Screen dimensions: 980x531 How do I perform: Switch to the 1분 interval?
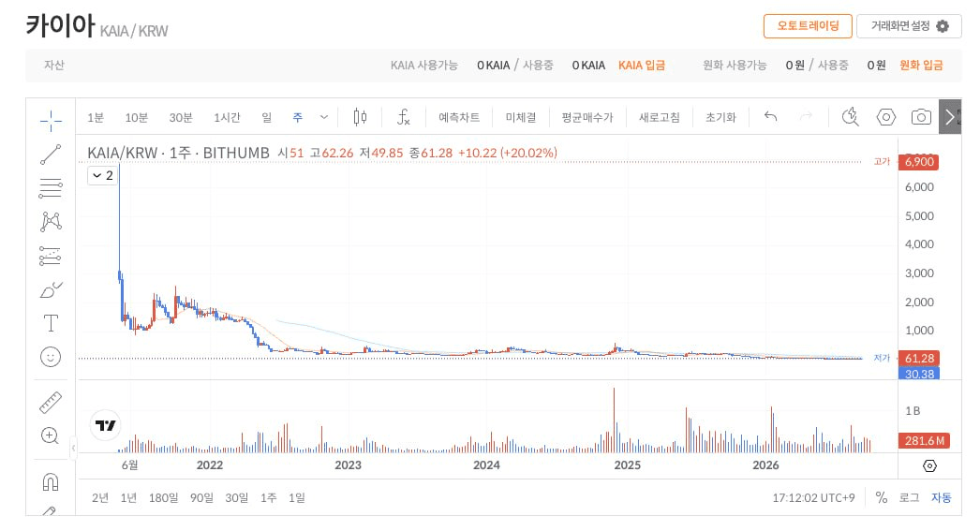click(x=95, y=117)
